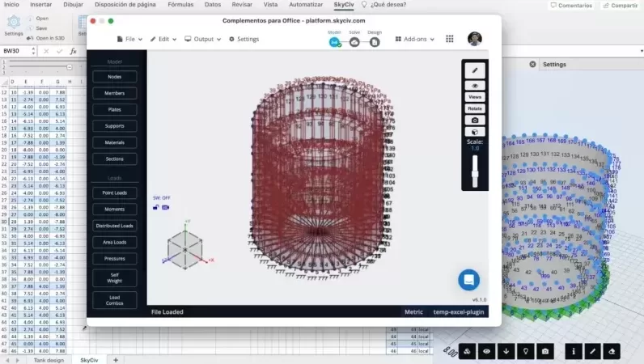Toggle the unlock padlock icon in the viewport
This screenshot has height=364, width=644.
click(x=155, y=207)
